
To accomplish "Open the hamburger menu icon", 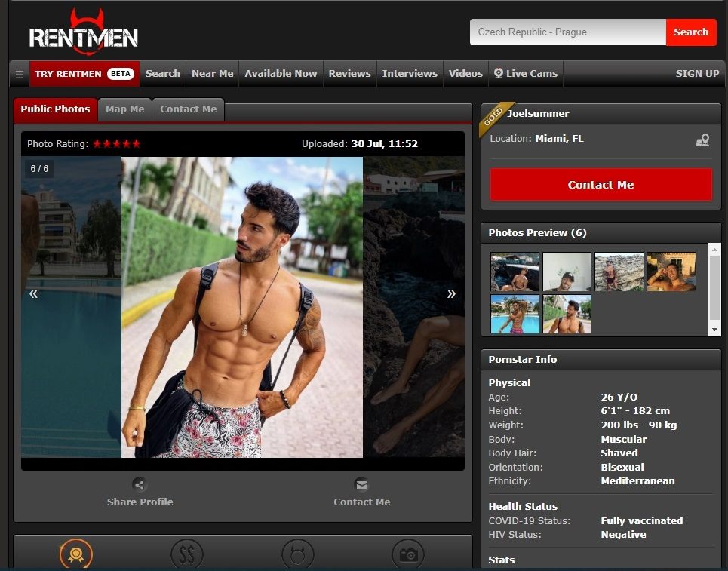I will click(x=20, y=74).
